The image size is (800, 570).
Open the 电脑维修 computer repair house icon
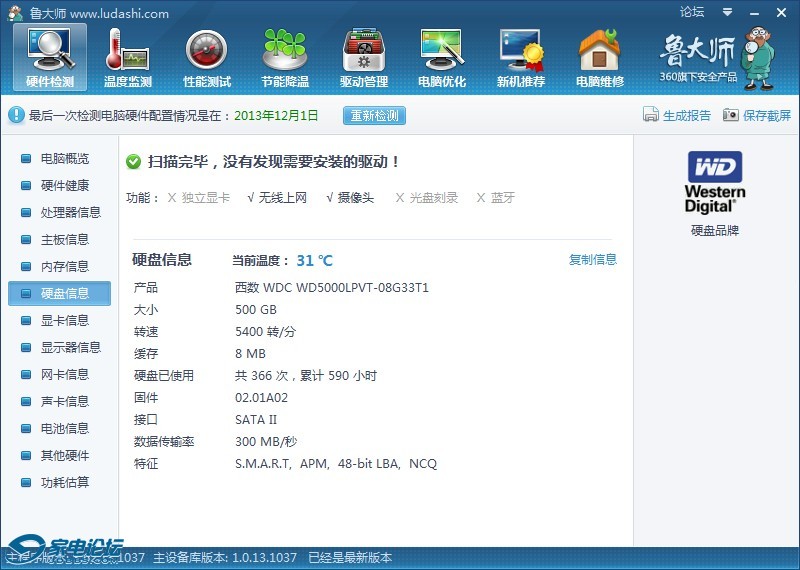tap(599, 57)
